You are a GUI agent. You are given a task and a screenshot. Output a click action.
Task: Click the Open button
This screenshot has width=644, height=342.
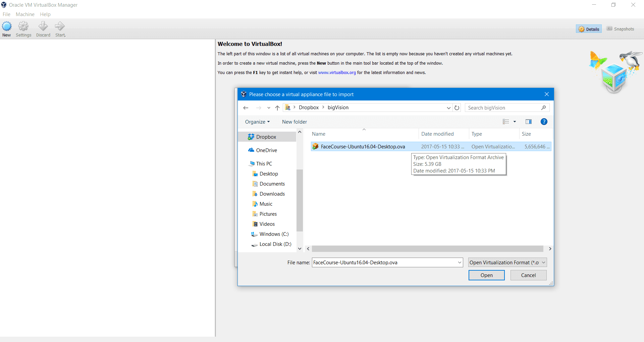click(x=486, y=275)
